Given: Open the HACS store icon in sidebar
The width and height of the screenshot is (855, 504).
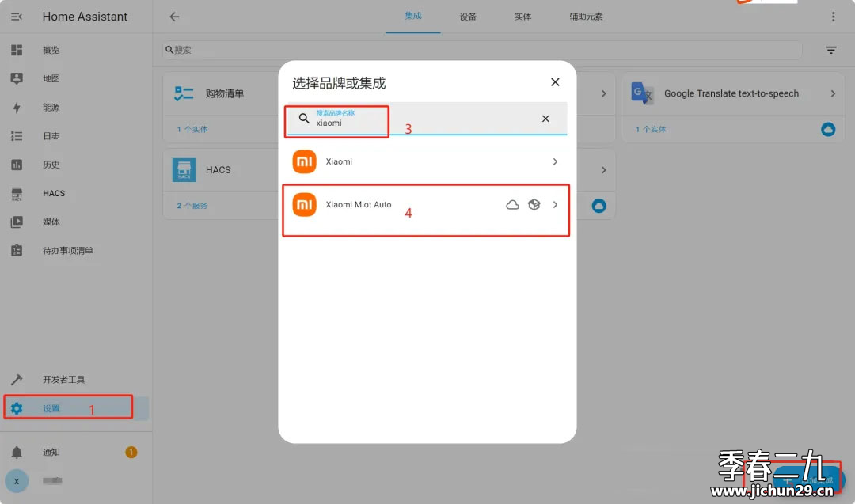Looking at the screenshot, I should [x=17, y=193].
